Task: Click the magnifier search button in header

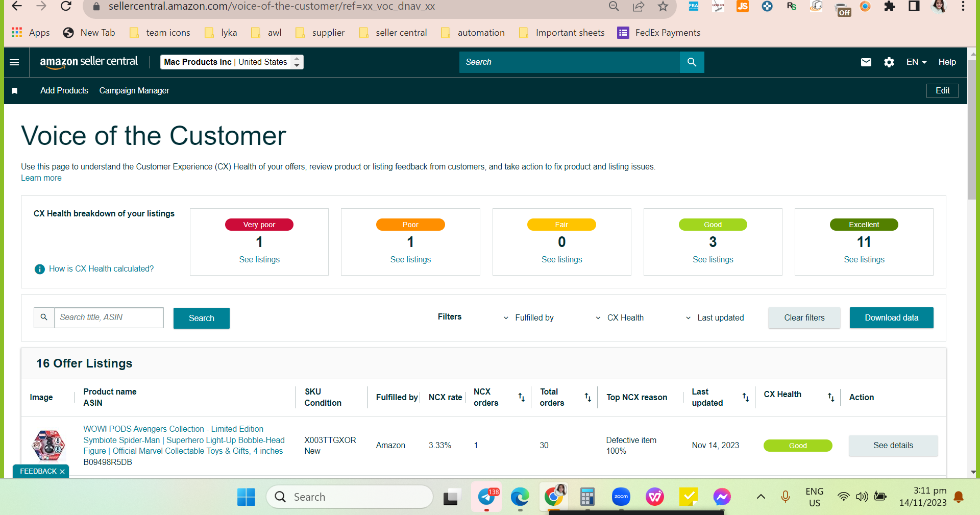Action: (692, 62)
